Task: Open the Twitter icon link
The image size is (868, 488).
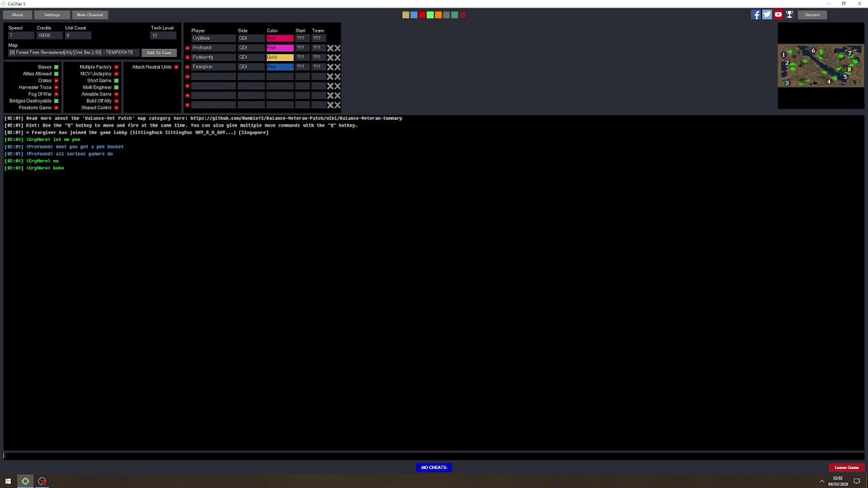Action: [x=767, y=14]
